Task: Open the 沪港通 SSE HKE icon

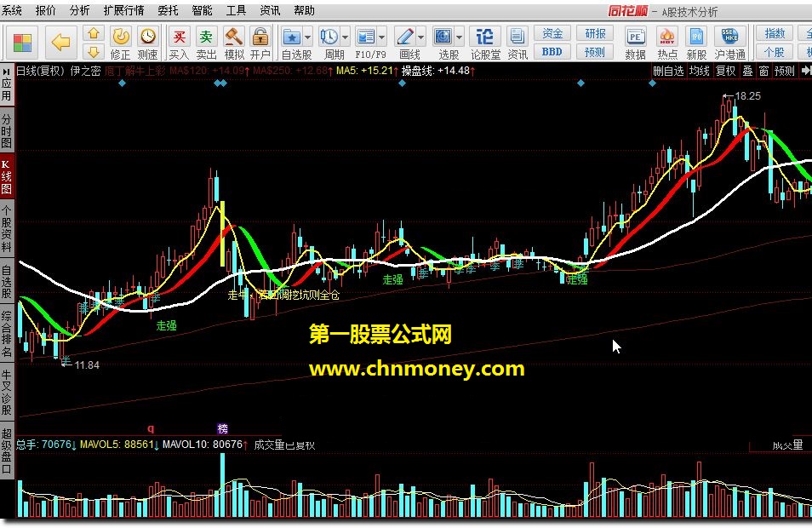Action: pos(730,43)
